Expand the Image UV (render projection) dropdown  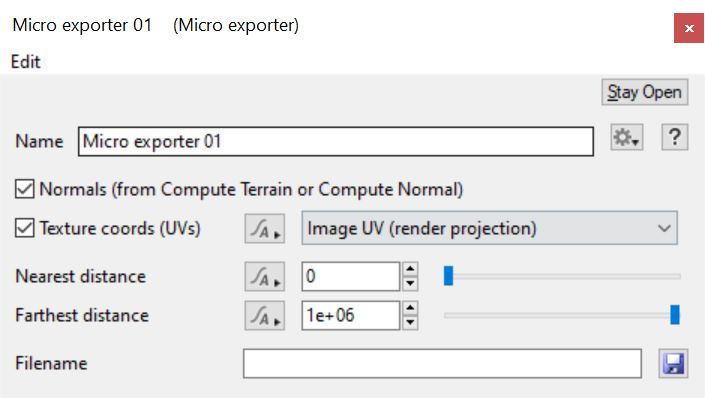pyautogui.click(x=489, y=228)
